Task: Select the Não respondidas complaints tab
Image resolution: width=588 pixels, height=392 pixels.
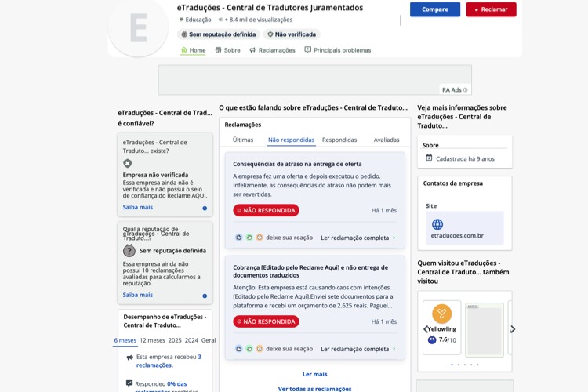Action: 291,140
